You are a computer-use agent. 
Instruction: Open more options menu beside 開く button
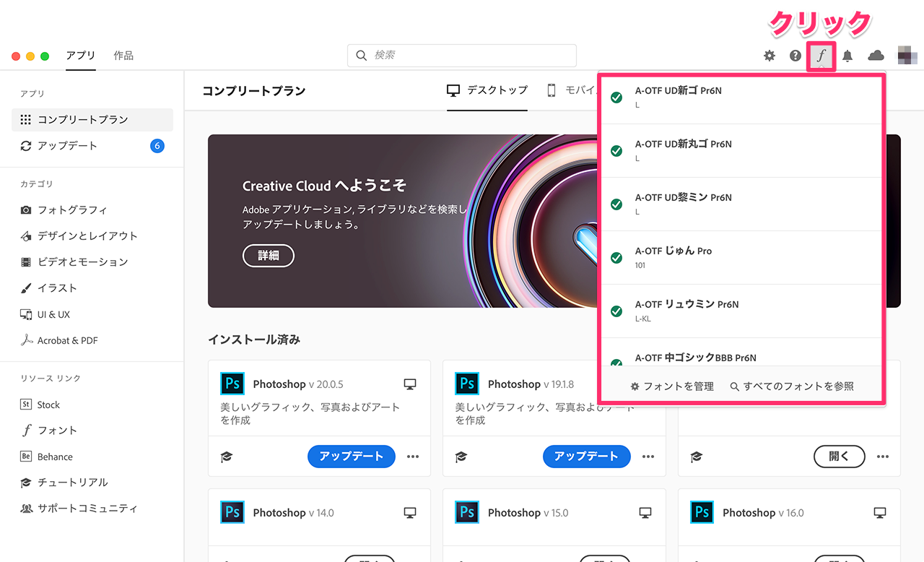[x=883, y=457]
